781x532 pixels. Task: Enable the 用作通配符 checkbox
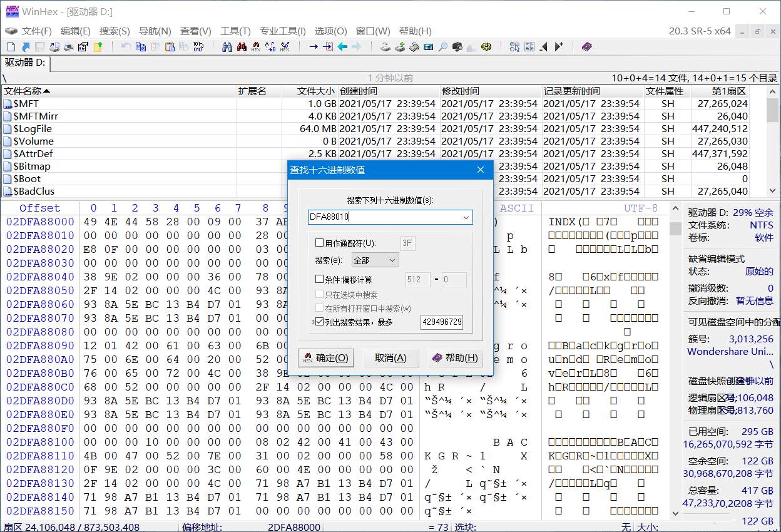(320, 243)
